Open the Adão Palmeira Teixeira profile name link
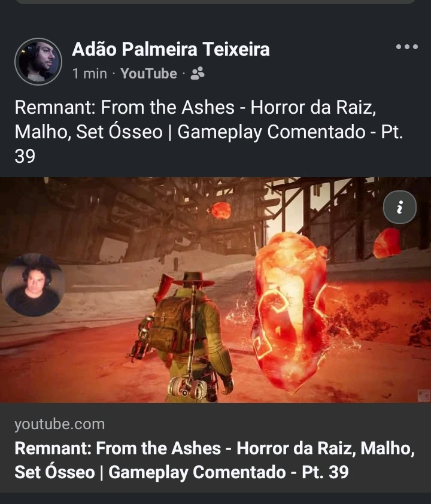The image size is (431, 504). click(171, 49)
